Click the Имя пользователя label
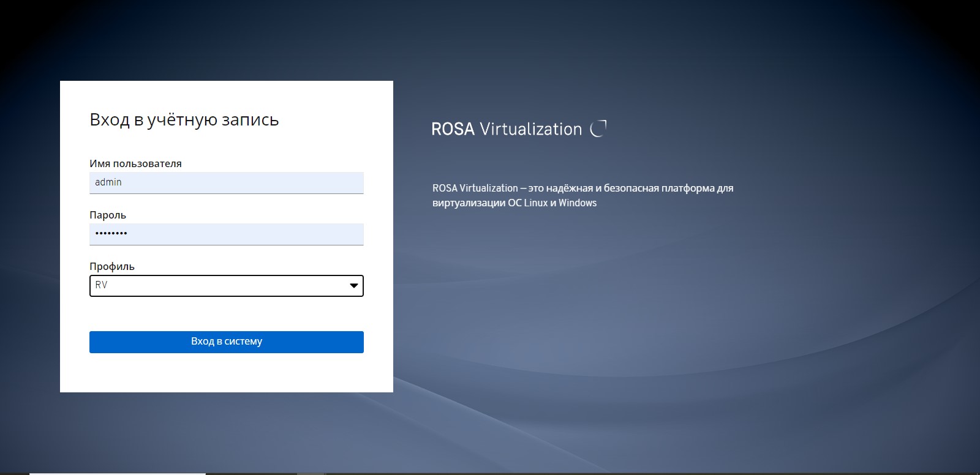980x475 pixels. 135,163
